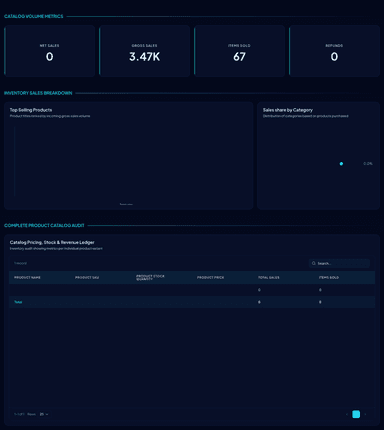Click the Catalog Pricing, Stock & Revenue Ledger title
The image size is (384, 430).
[52, 242]
